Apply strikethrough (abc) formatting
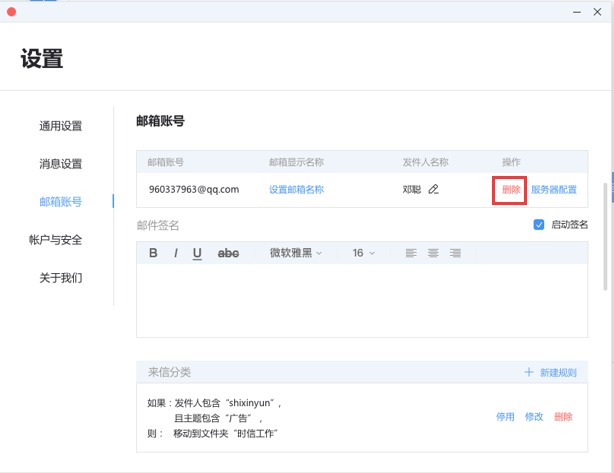This screenshot has width=614, height=473. [x=228, y=253]
